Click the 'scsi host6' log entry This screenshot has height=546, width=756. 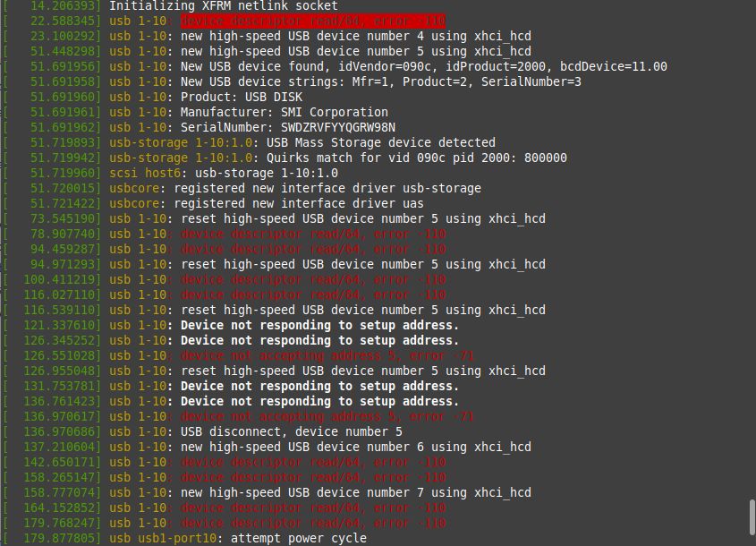click(x=171, y=173)
